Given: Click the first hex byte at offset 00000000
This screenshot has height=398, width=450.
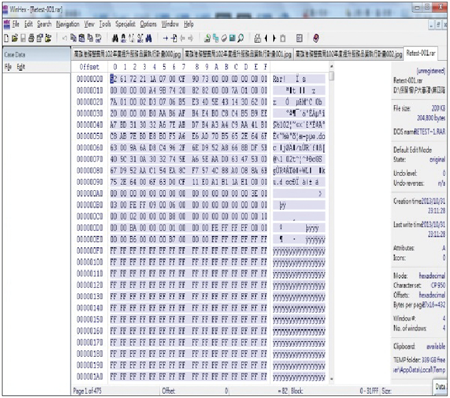Looking at the screenshot, I should [x=114, y=79].
